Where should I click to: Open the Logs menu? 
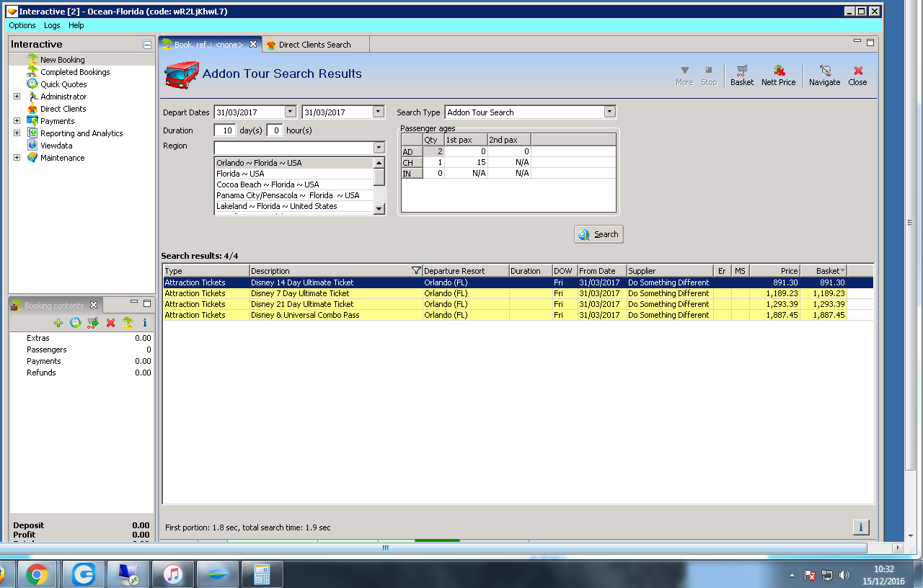tap(52, 25)
